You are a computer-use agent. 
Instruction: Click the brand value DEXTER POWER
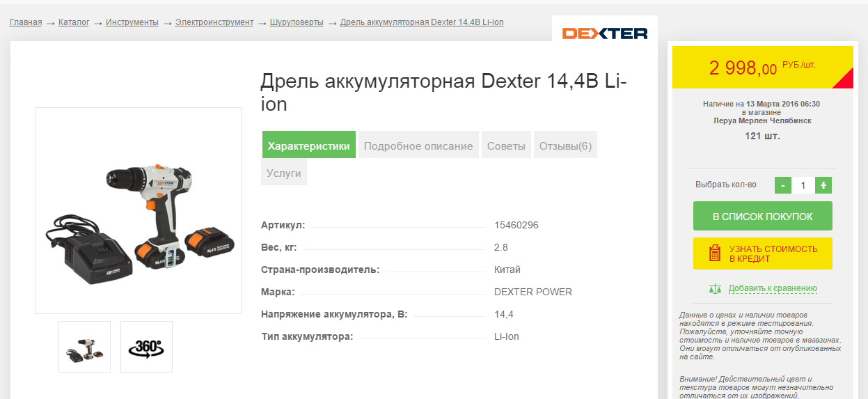tap(533, 292)
